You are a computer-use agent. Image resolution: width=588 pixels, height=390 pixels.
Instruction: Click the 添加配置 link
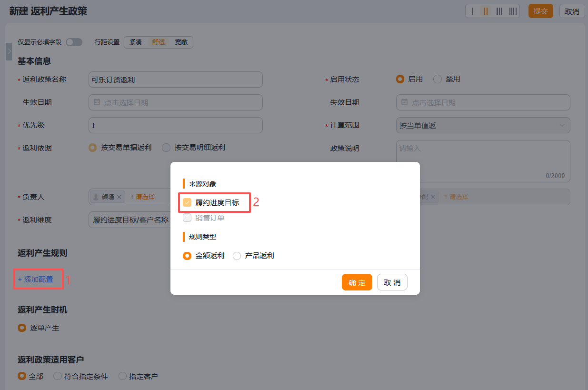click(x=36, y=279)
